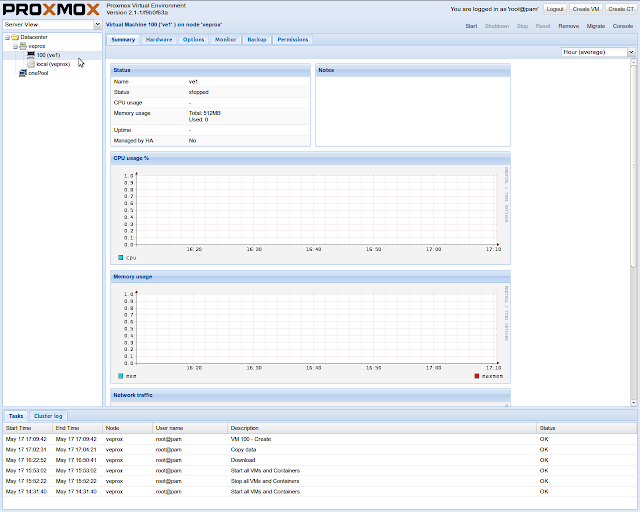Select task starting May 17 15:53:02
The width and height of the screenshot is (640, 512).
click(320, 471)
